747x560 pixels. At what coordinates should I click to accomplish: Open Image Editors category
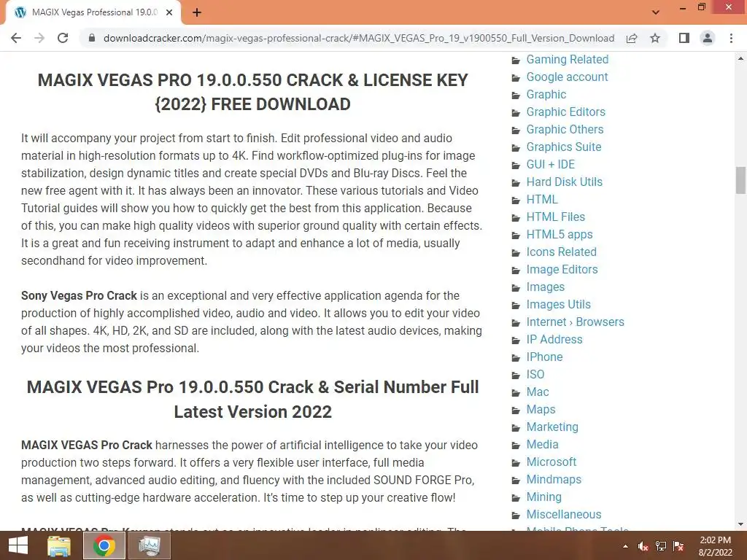point(562,270)
